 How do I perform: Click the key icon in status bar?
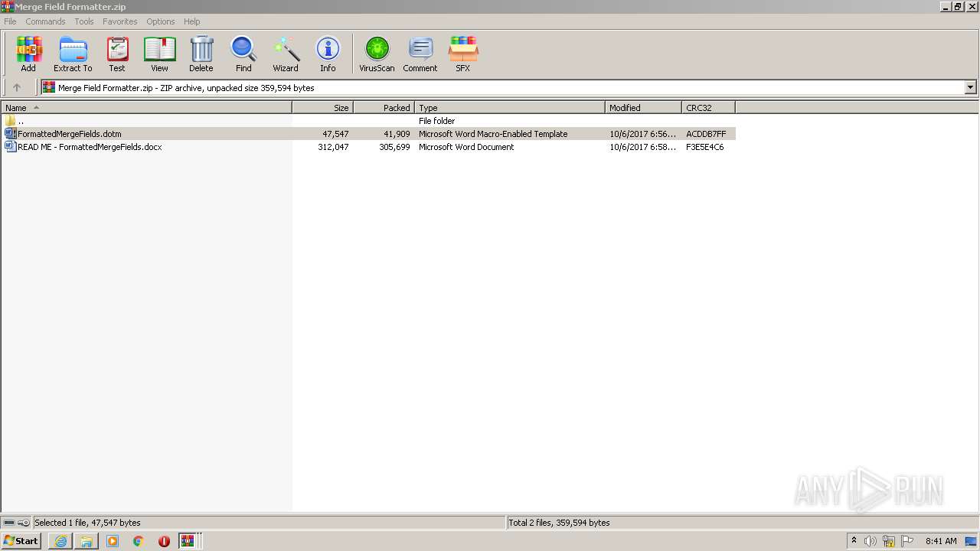[x=23, y=523]
